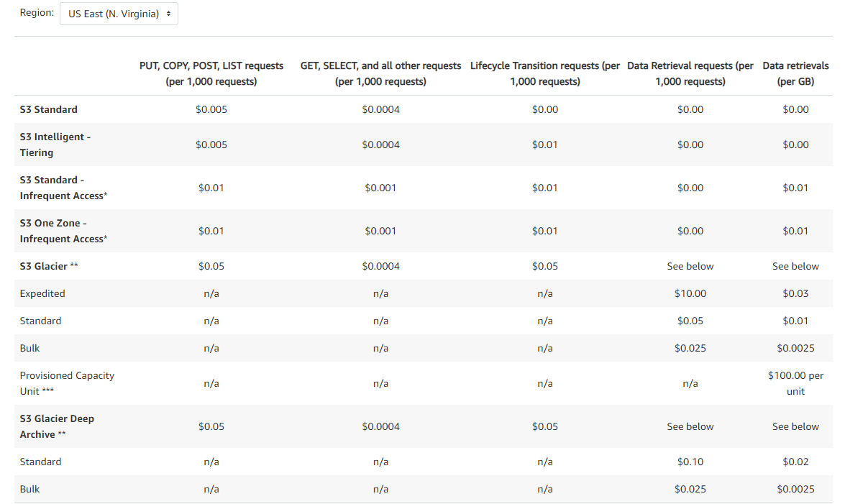Click the "PUT, COPY, POST, LIST requests" header
Viewport: 845px width, 504px height.
(x=211, y=73)
